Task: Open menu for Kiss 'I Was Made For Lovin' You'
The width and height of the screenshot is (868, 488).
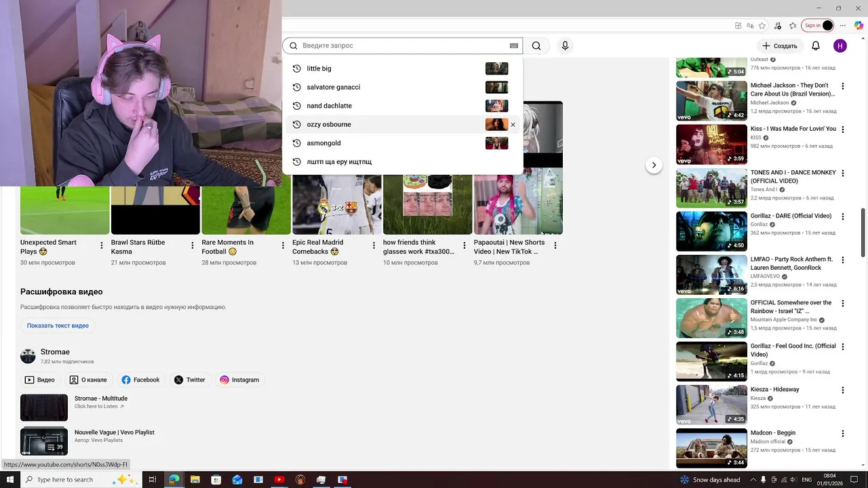Action: coord(843,129)
